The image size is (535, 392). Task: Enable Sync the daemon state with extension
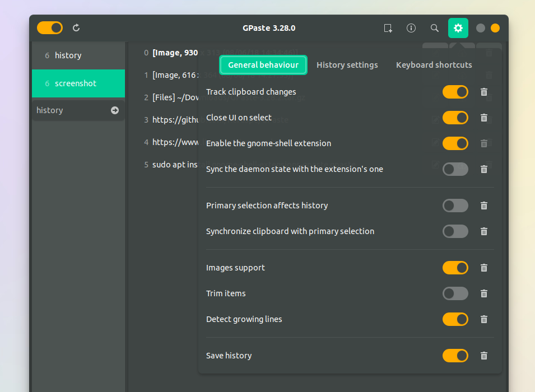(455, 169)
